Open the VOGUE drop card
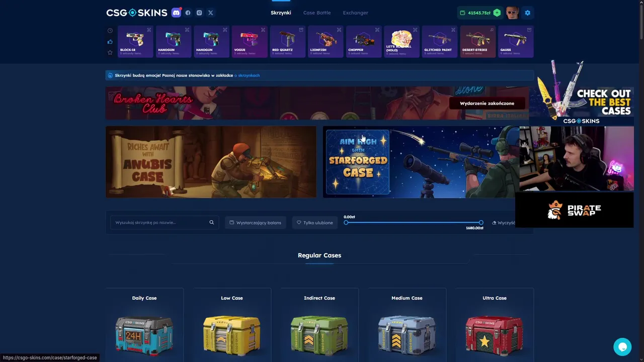Image resolution: width=644 pixels, height=362 pixels. click(250, 41)
